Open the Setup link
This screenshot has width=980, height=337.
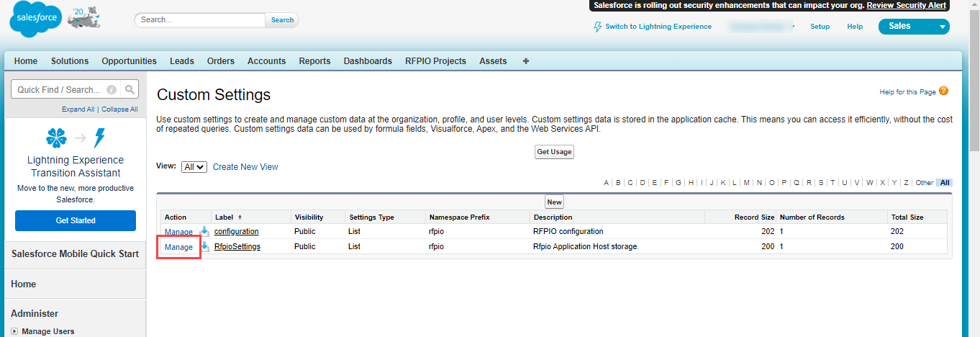click(x=820, y=27)
